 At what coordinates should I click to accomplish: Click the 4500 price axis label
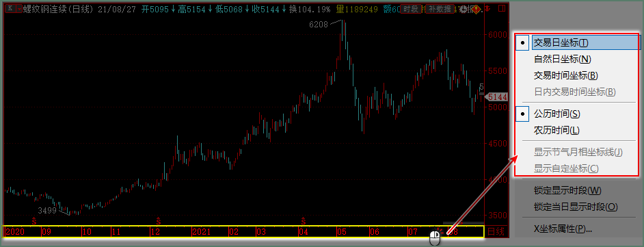pyautogui.click(x=498, y=144)
